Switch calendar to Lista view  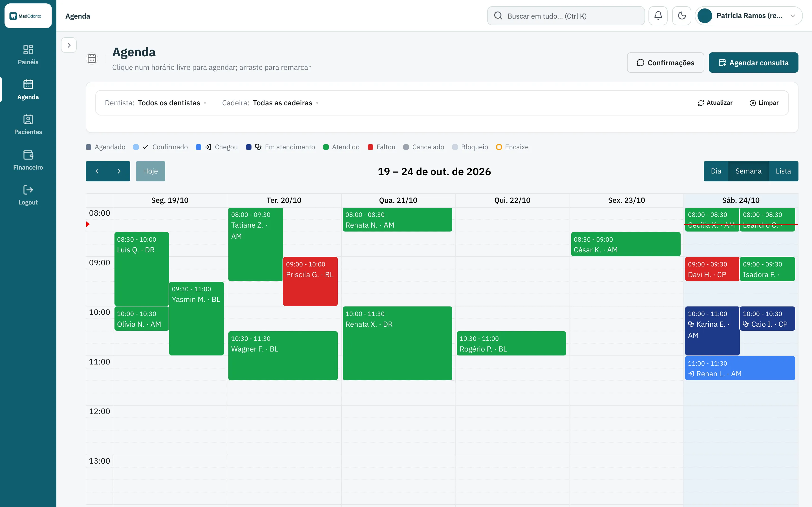(783, 171)
